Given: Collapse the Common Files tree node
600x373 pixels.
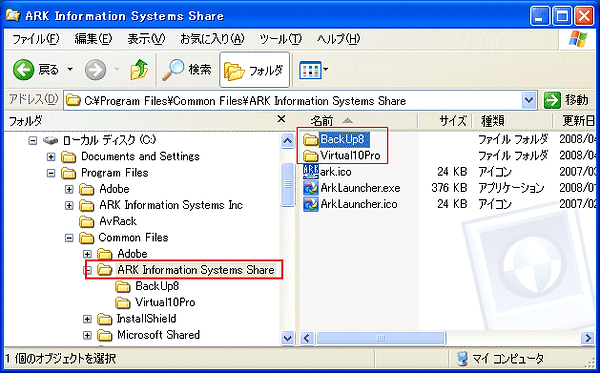Looking at the screenshot, I should pos(69,238).
